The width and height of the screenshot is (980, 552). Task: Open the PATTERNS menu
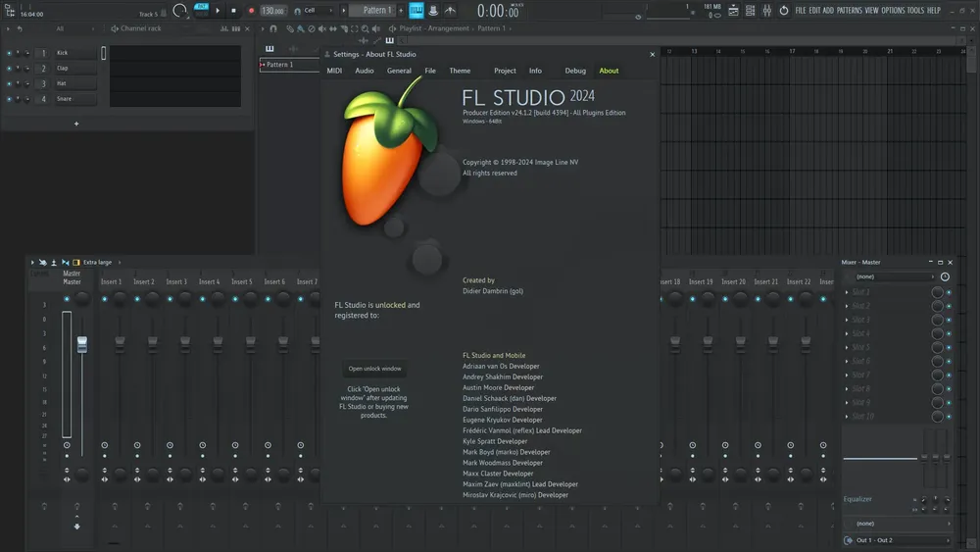(x=849, y=11)
